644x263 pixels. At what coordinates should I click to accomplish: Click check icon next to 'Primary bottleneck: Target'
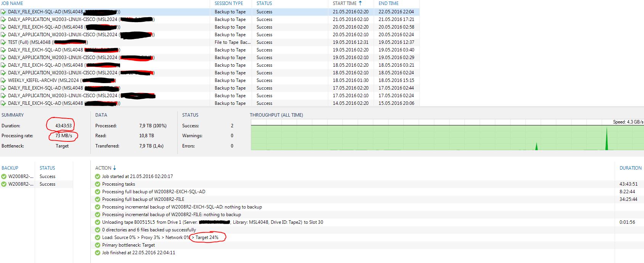point(98,245)
